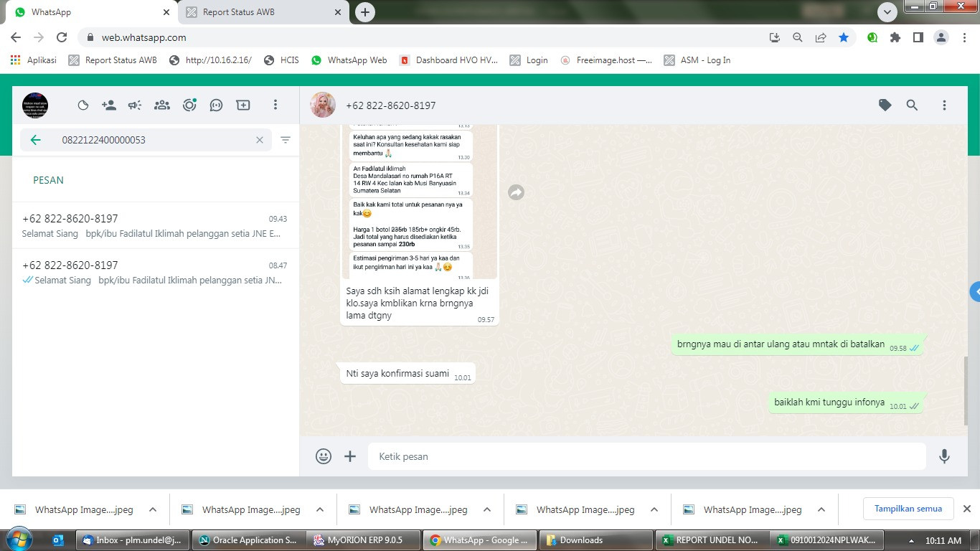Open the Dashboard HVO bookmark
Image resolution: width=980 pixels, height=551 pixels.
(448, 60)
